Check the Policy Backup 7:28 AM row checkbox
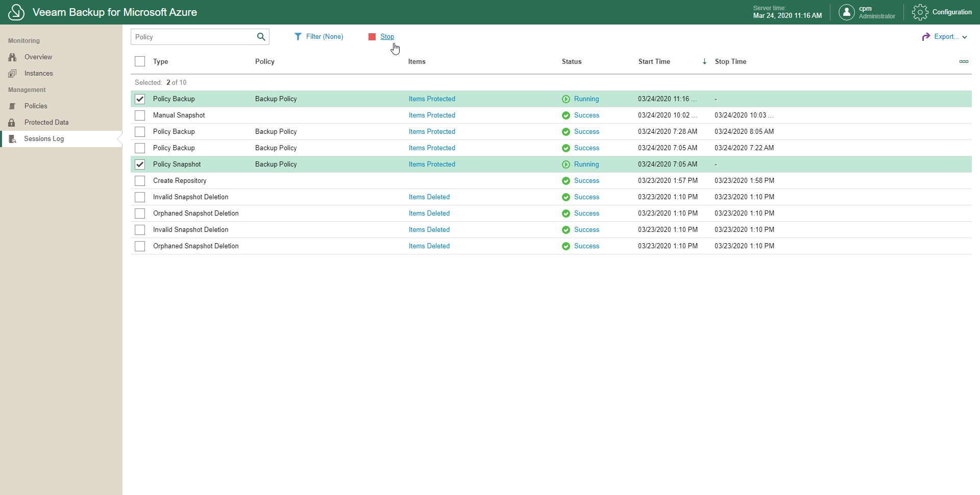980x495 pixels. [140, 132]
